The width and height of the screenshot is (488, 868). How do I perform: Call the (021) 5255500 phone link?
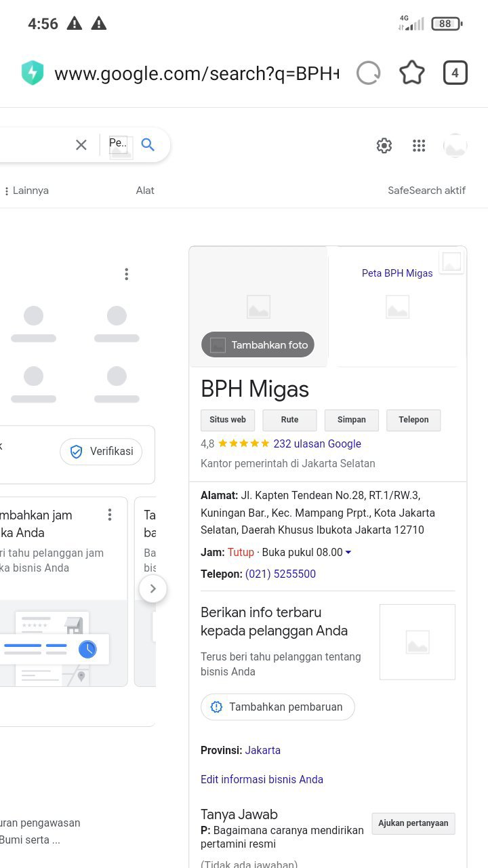click(281, 574)
